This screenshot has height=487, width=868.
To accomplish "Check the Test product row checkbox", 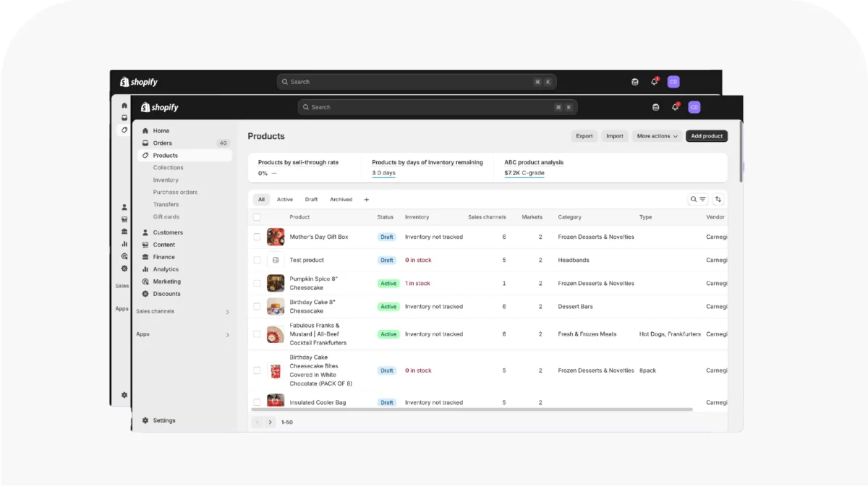I will pos(257,260).
